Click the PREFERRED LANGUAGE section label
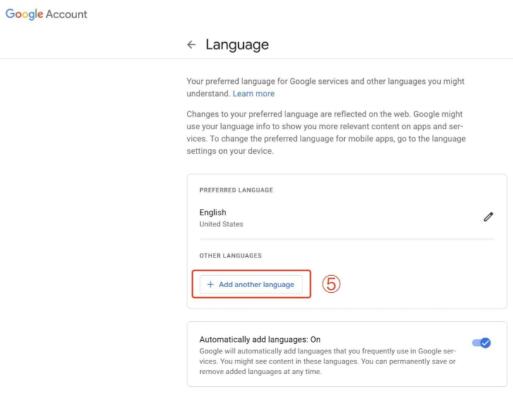The image size is (513, 398). pos(236,190)
